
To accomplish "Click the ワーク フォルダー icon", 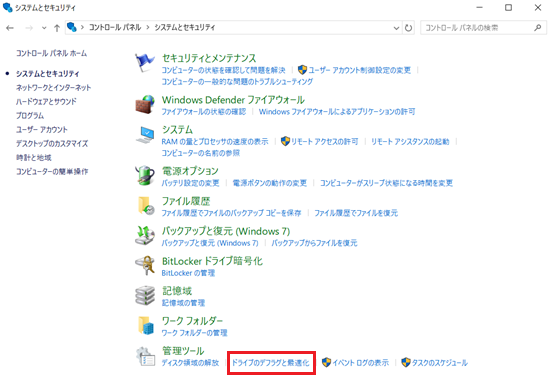I will pos(146,325).
